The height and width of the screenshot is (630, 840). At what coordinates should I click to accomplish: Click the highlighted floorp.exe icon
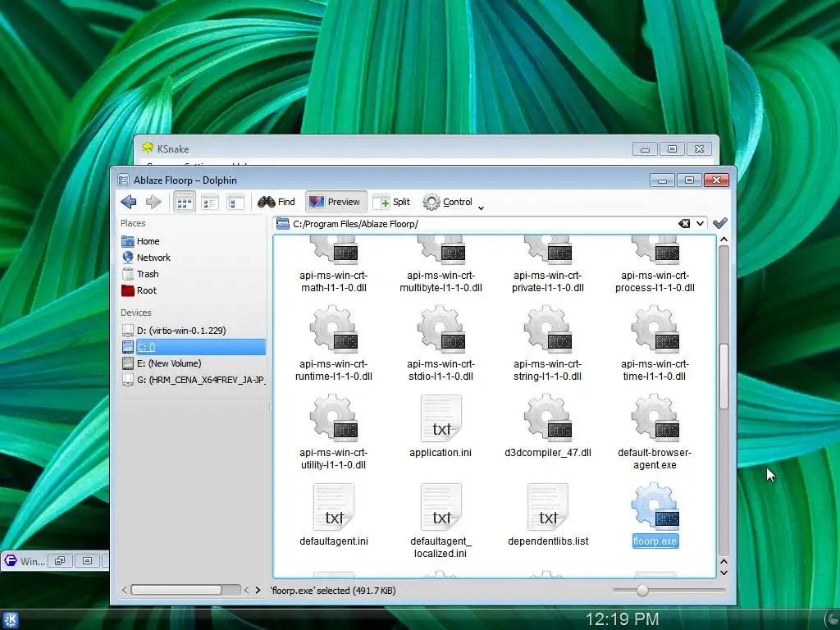point(655,505)
